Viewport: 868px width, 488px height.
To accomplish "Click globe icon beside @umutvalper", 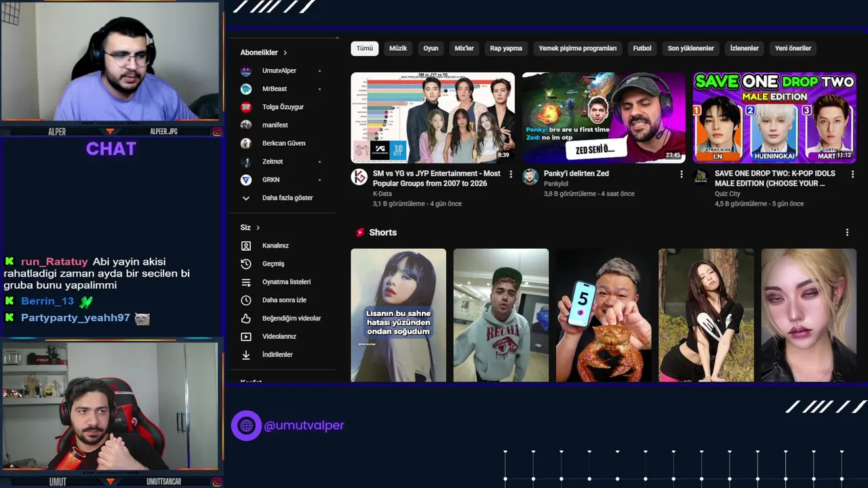I will [246, 426].
